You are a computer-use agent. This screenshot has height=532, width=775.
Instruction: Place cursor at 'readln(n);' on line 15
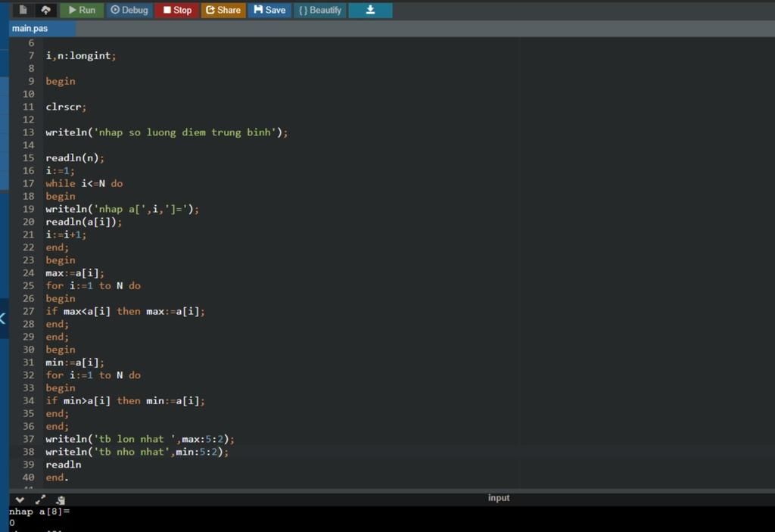point(75,158)
